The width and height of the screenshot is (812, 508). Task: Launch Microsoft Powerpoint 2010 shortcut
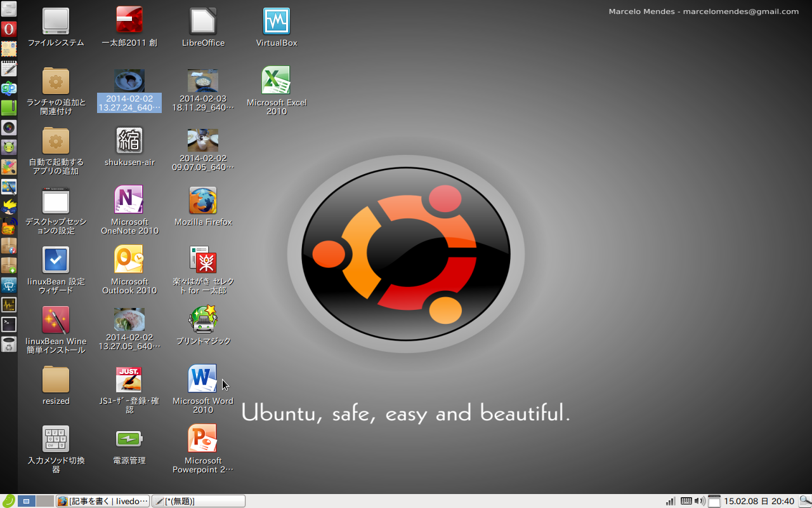[x=202, y=439]
